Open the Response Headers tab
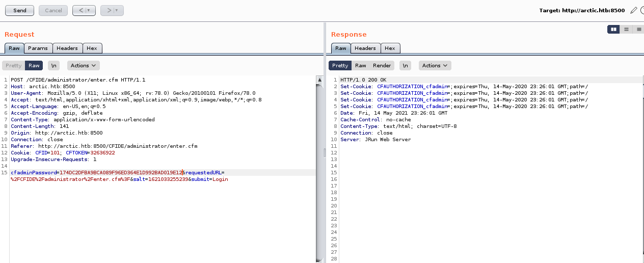Image resolution: width=644 pixels, height=263 pixels. [365, 48]
